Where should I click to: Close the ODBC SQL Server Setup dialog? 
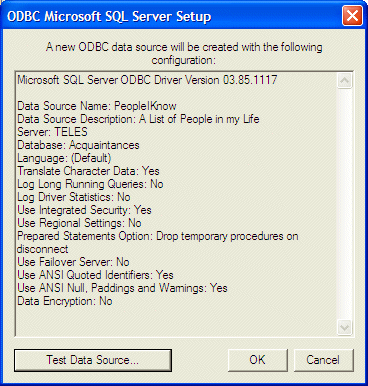click(x=352, y=15)
